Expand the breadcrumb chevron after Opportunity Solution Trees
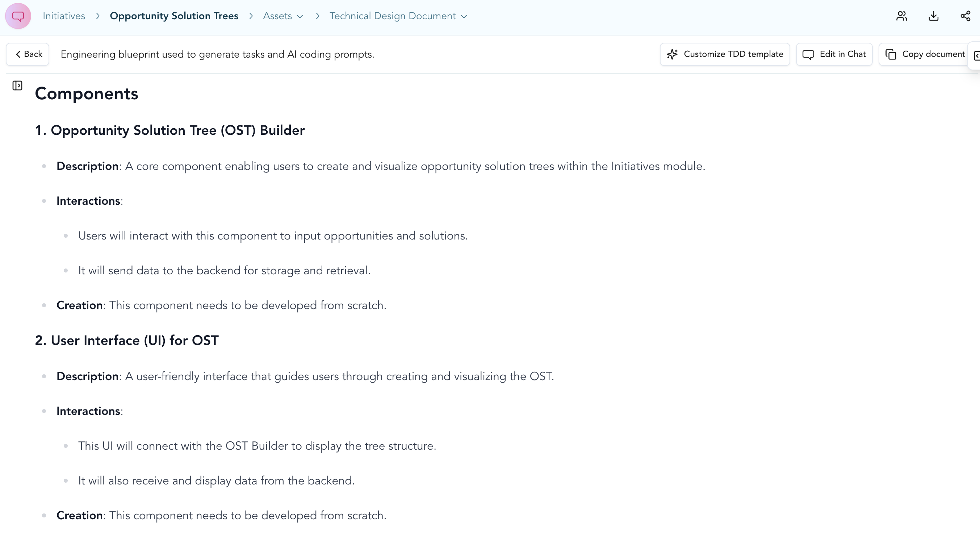The width and height of the screenshot is (980, 537). (251, 16)
